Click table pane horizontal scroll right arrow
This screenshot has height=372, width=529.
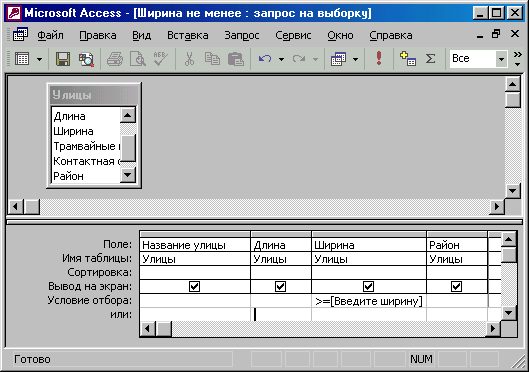click(497, 206)
